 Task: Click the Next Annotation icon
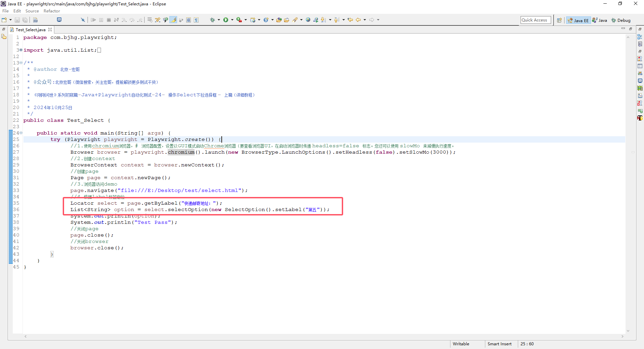[323, 20]
